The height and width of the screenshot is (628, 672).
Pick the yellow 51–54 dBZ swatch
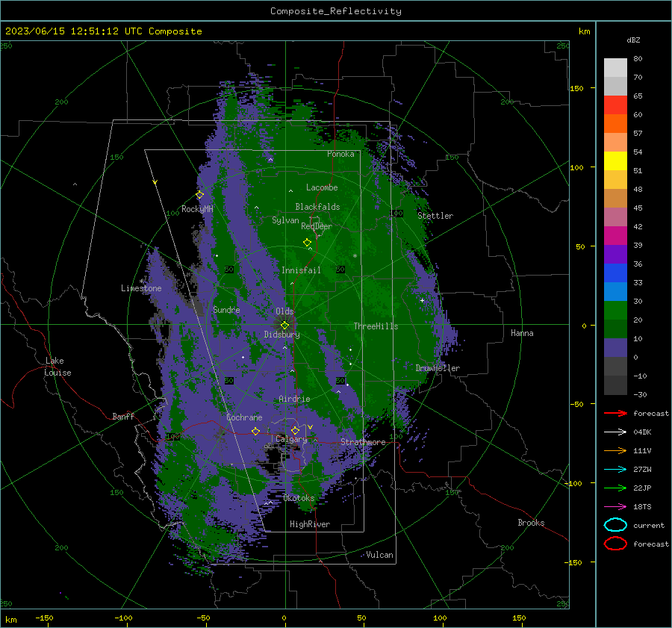615,161
